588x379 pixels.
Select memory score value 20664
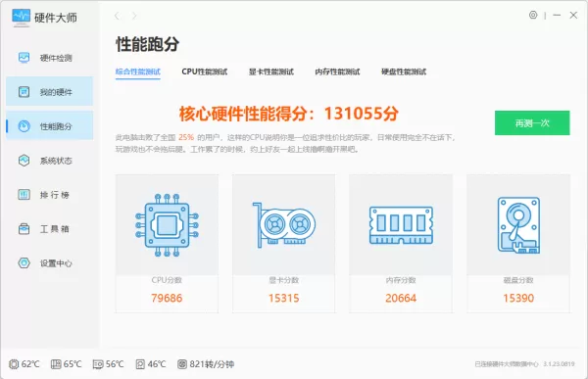pos(401,298)
